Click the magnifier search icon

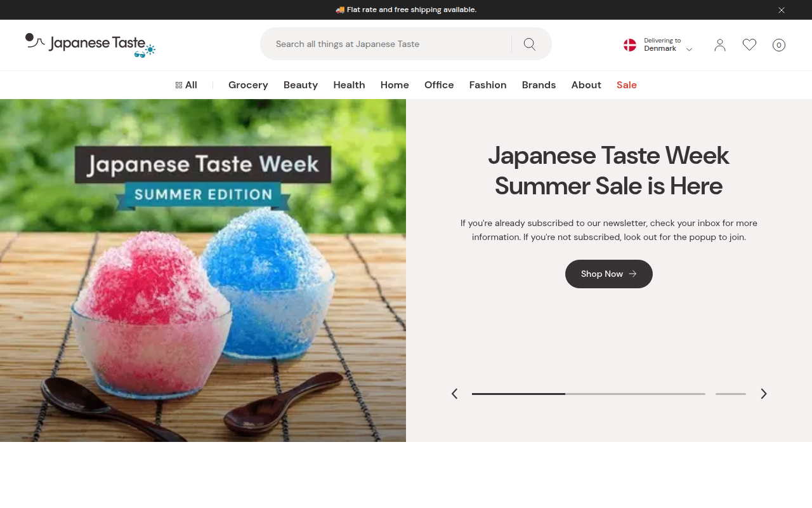tap(530, 44)
